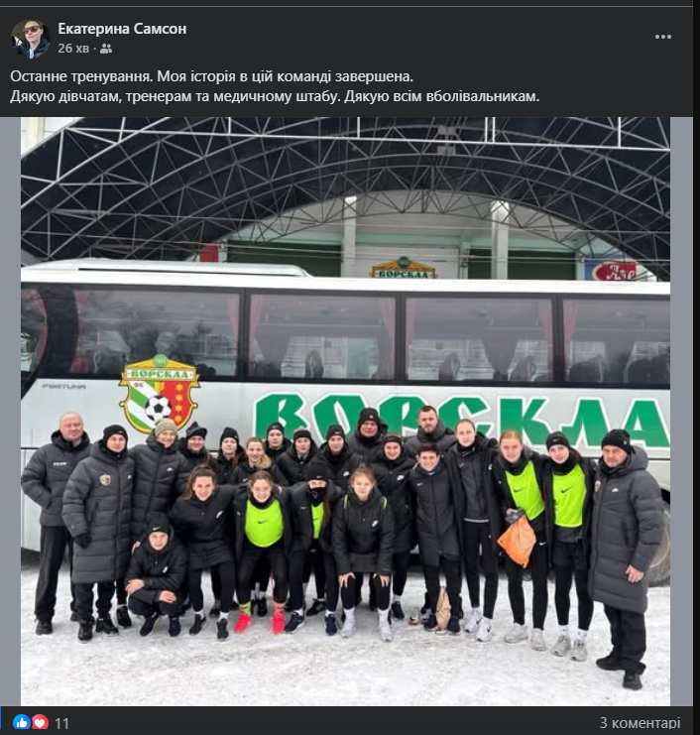Viewport: 700px width, 735px height.
Task: Click the text line starting "Дякую дівчатам"
Action: [275, 96]
